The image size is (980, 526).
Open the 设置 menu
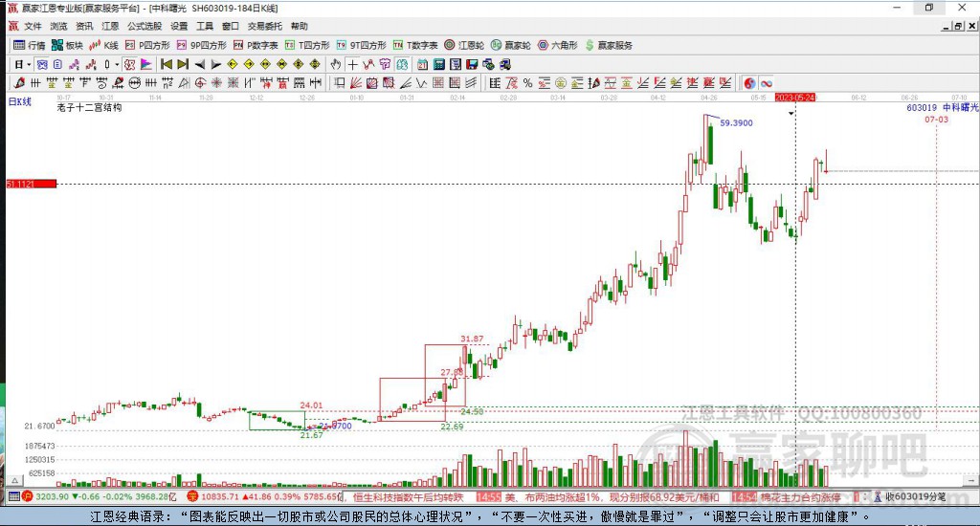pos(179,26)
